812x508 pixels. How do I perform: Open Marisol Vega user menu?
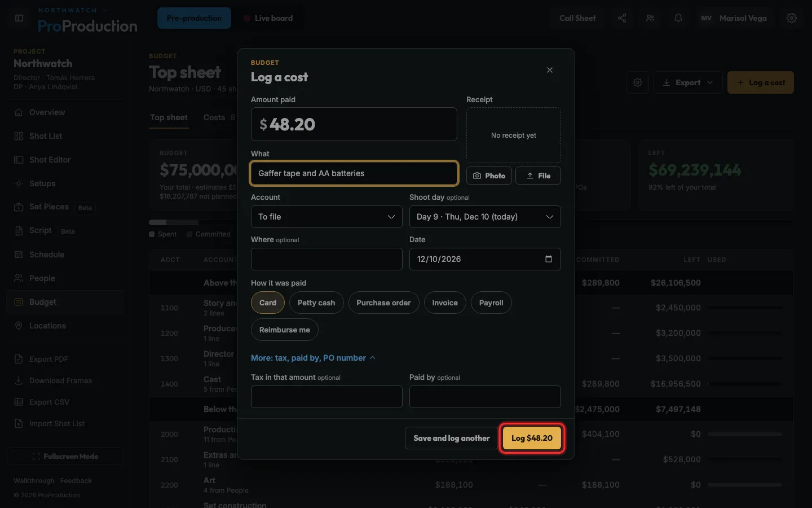click(734, 18)
